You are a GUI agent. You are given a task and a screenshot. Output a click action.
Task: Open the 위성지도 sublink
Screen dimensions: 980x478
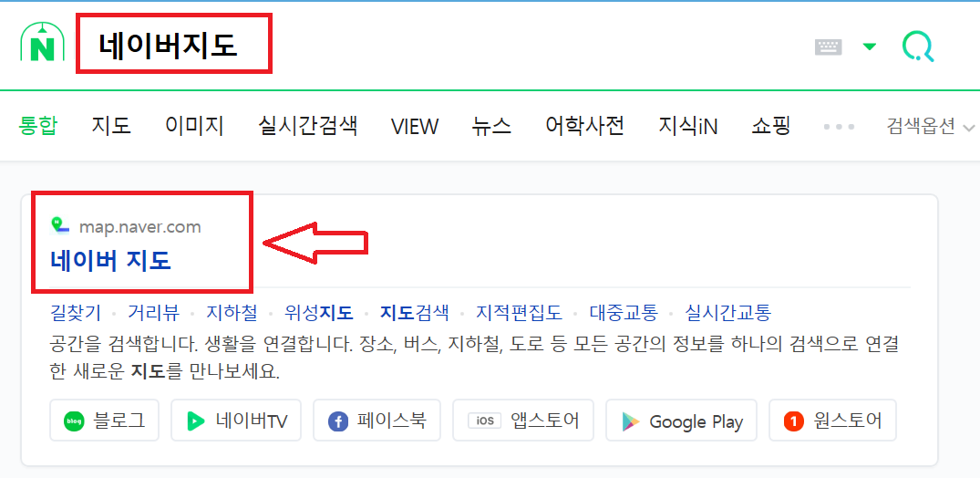(319, 312)
